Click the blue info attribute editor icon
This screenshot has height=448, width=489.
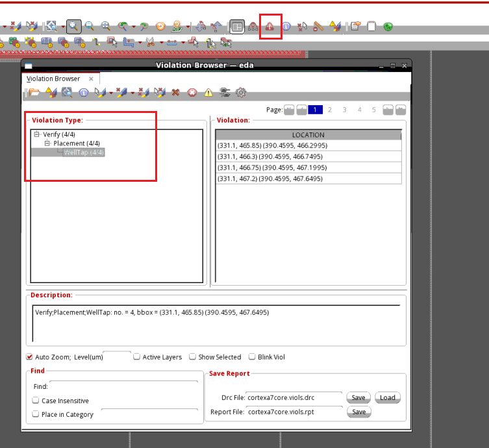click(286, 27)
